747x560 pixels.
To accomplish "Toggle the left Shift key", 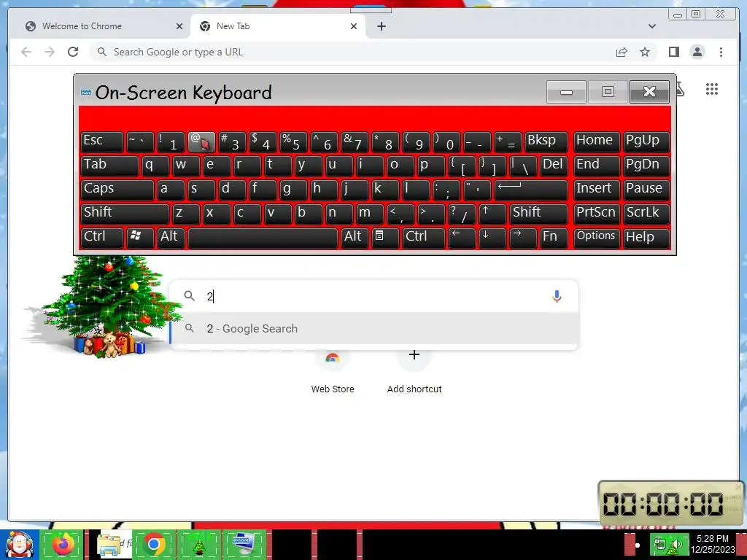I will click(x=125, y=214).
